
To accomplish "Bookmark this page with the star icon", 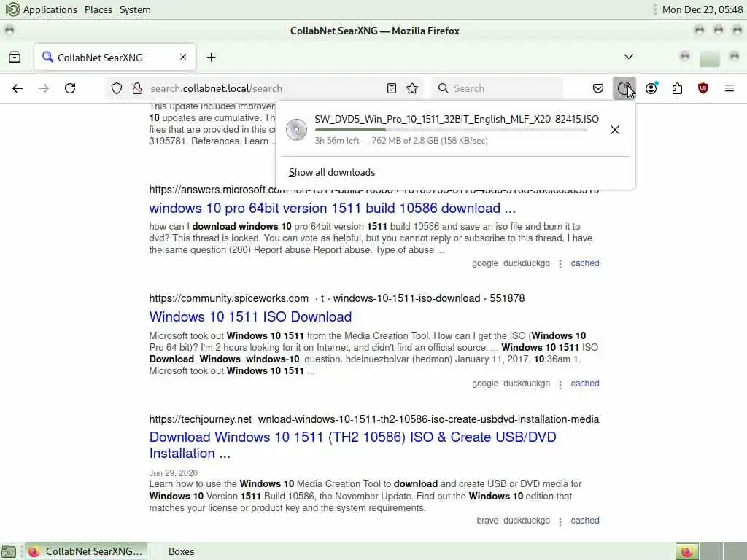I will pyautogui.click(x=413, y=88).
